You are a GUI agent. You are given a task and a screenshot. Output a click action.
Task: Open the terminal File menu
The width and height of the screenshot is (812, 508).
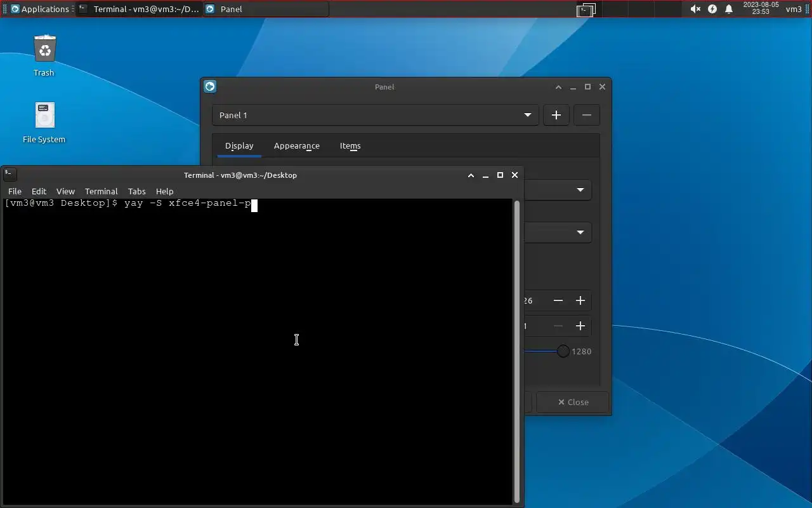tap(15, 191)
